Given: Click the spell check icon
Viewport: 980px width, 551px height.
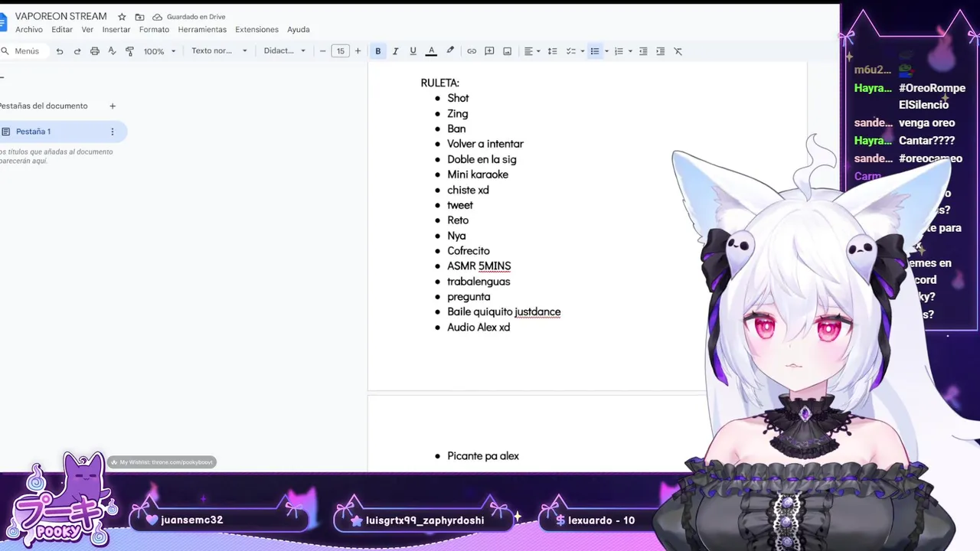Looking at the screenshot, I should click(112, 51).
